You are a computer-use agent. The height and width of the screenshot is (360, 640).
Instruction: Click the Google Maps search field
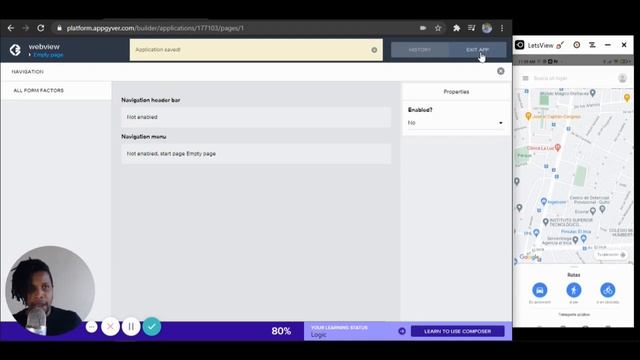coord(571,78)
